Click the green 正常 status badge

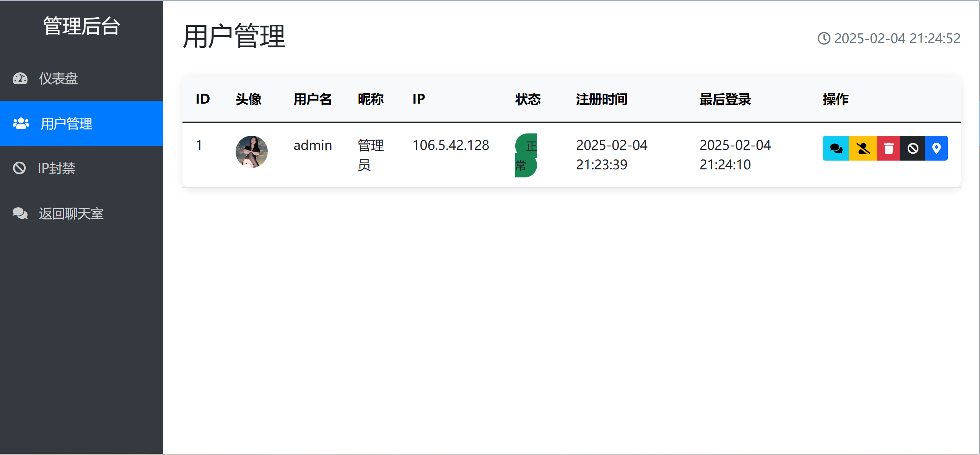[526, 155]
